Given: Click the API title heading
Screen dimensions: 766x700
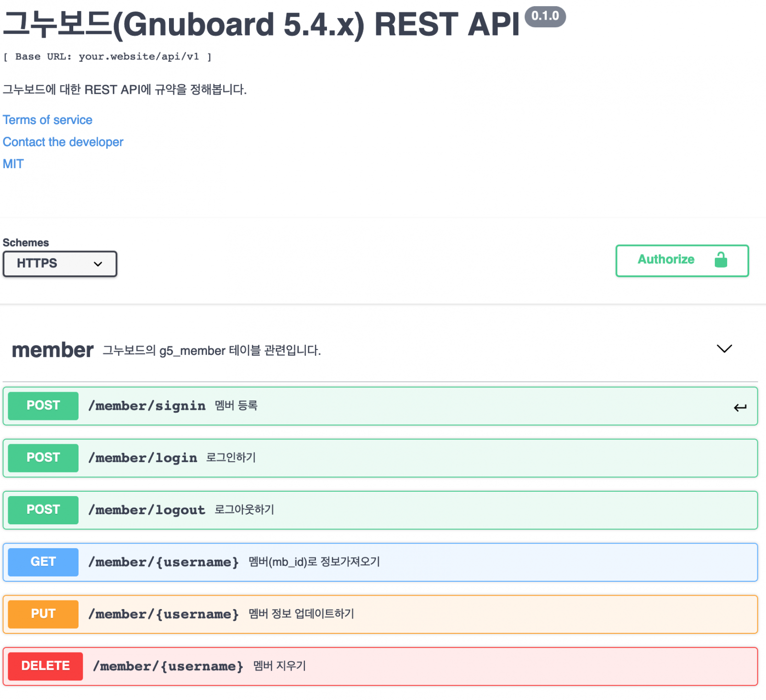Looking at the screenshot, I should (261, 24).
